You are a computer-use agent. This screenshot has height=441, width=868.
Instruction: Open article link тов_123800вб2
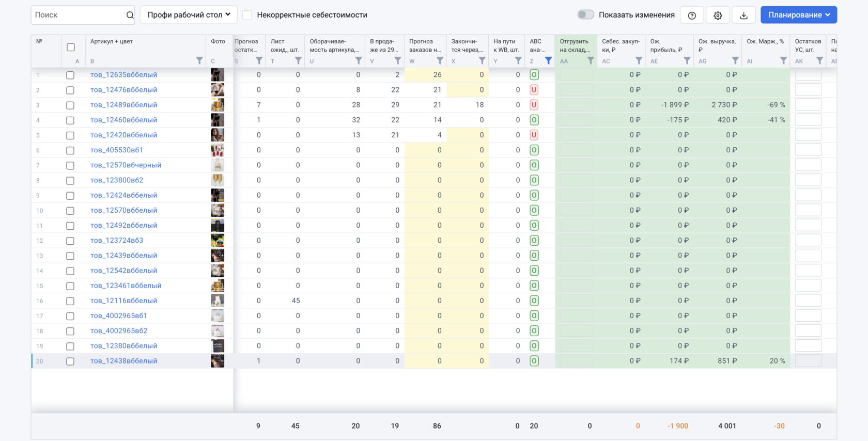117,180
